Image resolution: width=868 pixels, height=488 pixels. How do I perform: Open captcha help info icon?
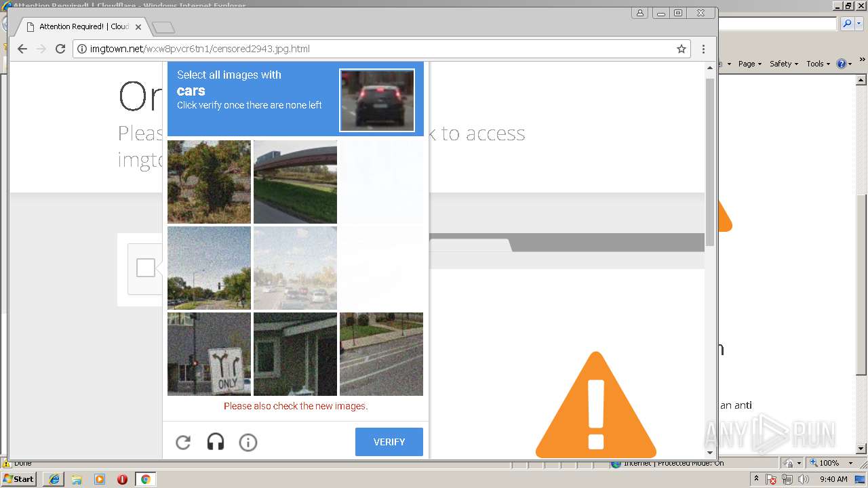[x=248, y=443]
